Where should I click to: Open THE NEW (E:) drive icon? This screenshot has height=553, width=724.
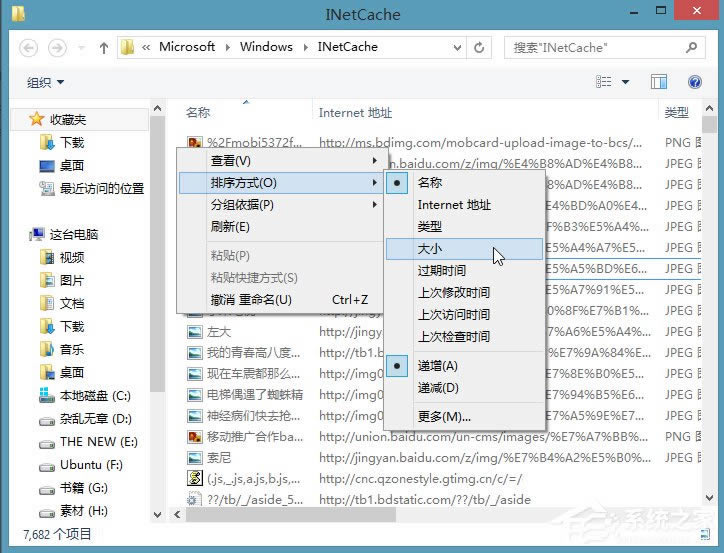pos(47,443)
